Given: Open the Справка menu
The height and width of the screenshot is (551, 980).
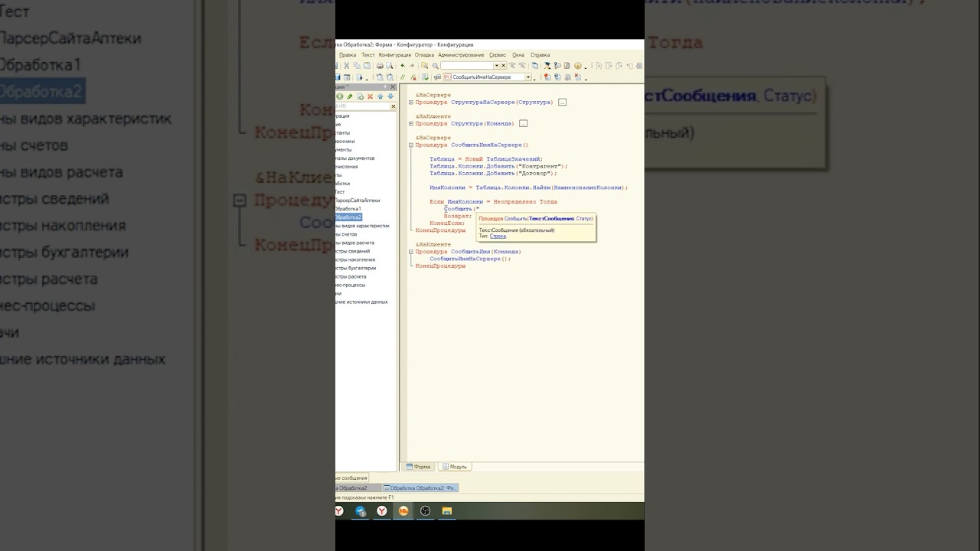Looking at the screenshot, I should [x=540, y=55].
